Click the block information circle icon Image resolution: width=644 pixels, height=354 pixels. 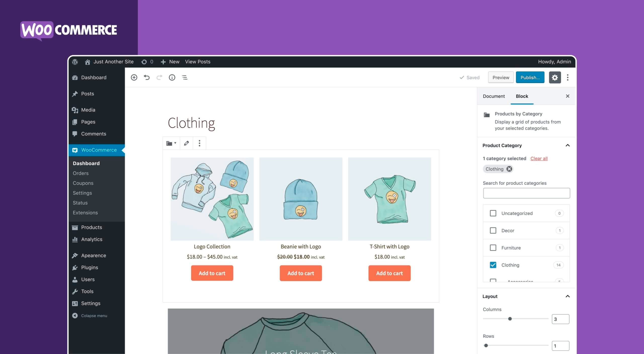171,77
